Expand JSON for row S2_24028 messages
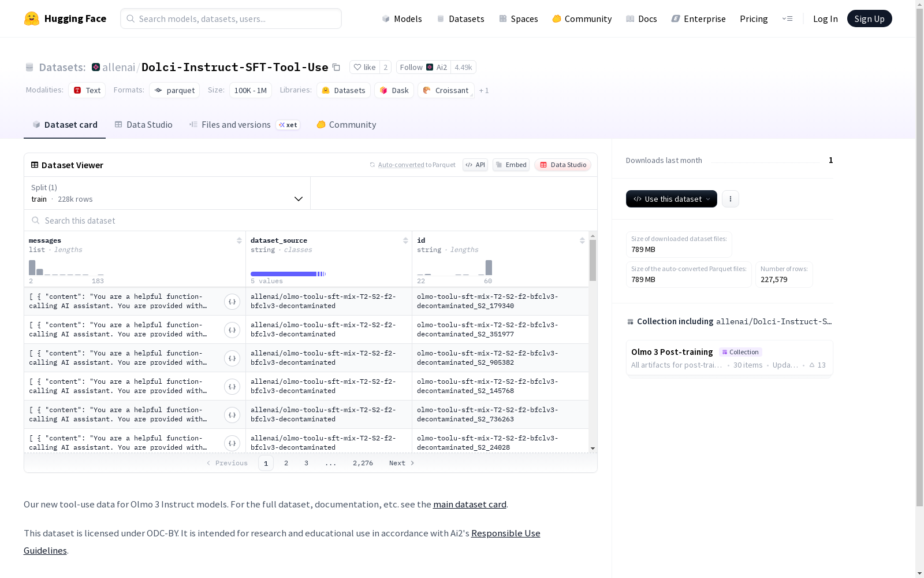This screenshot has width=924, height=578. (232, 443)
